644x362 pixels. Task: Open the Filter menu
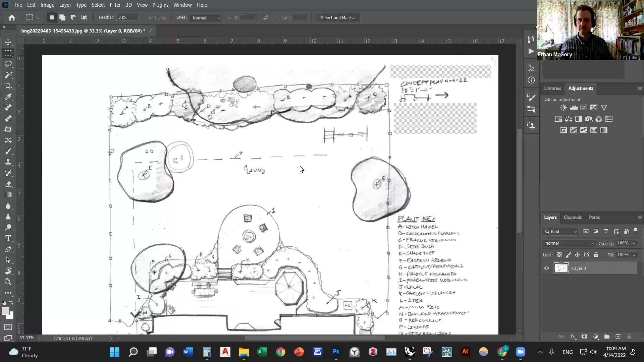pos(115,5)
